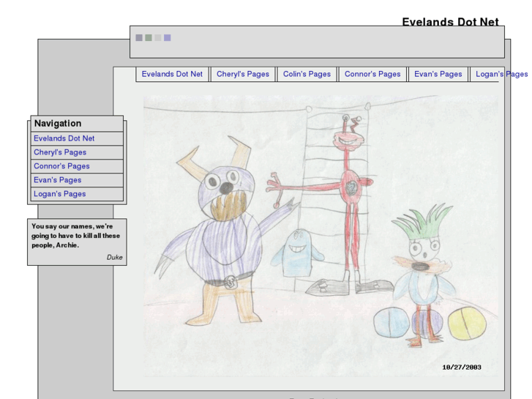Click the quote text about Archie
Image resolution: width=532 pixels, height=399 pixels.
(75, 236)
